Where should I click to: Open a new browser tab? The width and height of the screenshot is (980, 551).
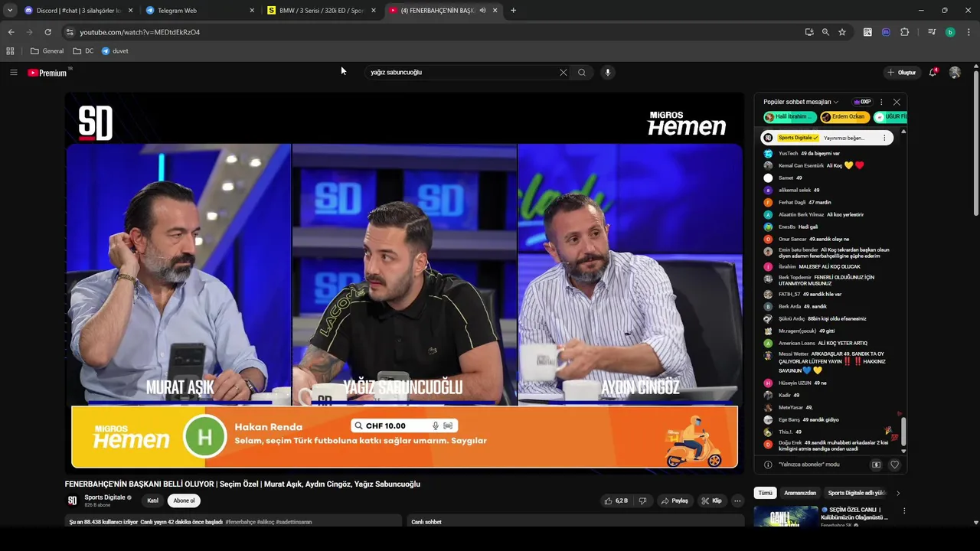tap(513, 11)
